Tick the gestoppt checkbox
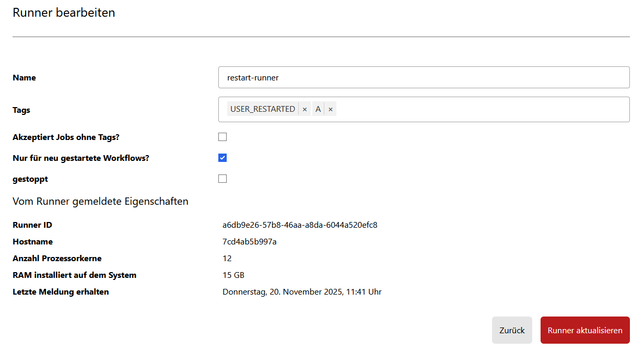The image size is (644, 351). 223,179
